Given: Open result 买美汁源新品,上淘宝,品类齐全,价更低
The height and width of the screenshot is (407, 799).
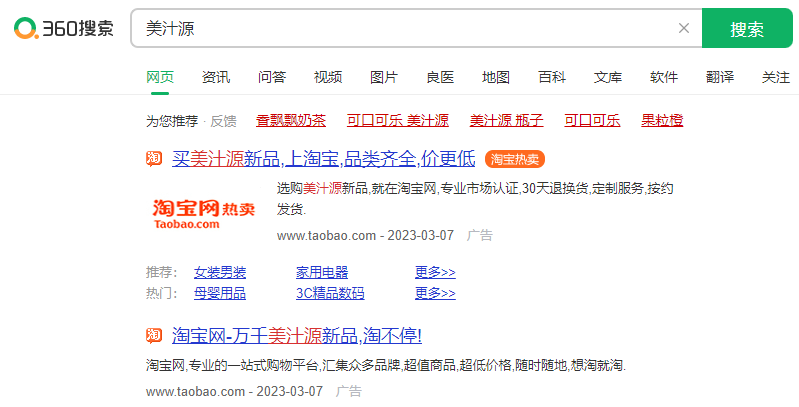Looking at the screenshot, I should coord(324,159).
